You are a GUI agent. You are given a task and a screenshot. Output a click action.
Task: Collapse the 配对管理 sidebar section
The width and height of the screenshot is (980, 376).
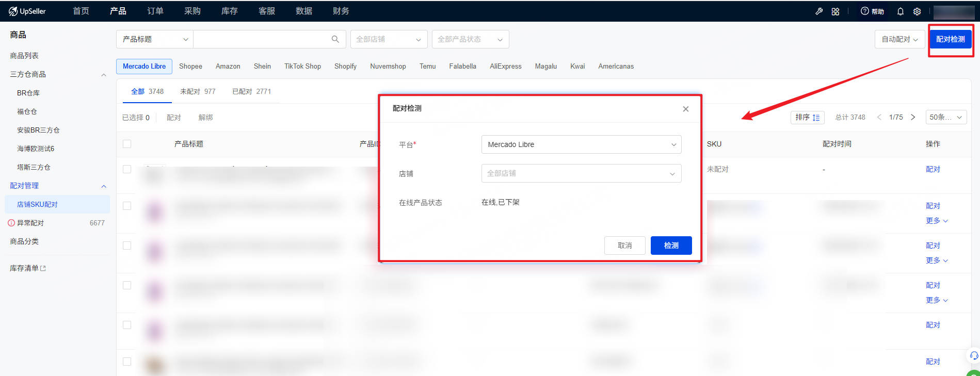(x=104, y=186)
